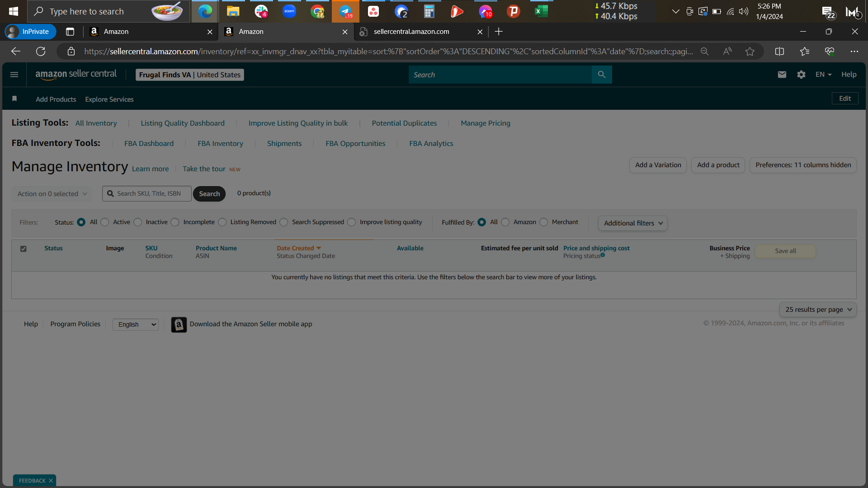Open the FBA Inventory tool link

220,144
